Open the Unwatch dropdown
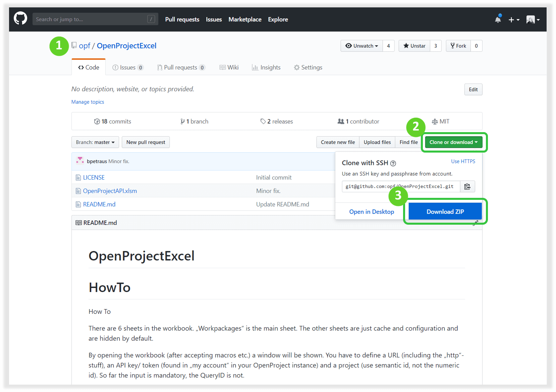Screen dimensions: 556x392 point(362,46)
